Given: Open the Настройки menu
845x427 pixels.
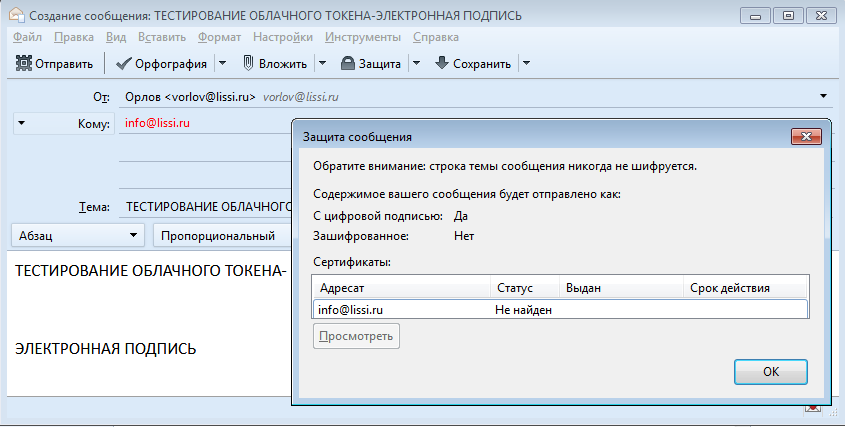Looking at the screenshot, I should 283,37.
